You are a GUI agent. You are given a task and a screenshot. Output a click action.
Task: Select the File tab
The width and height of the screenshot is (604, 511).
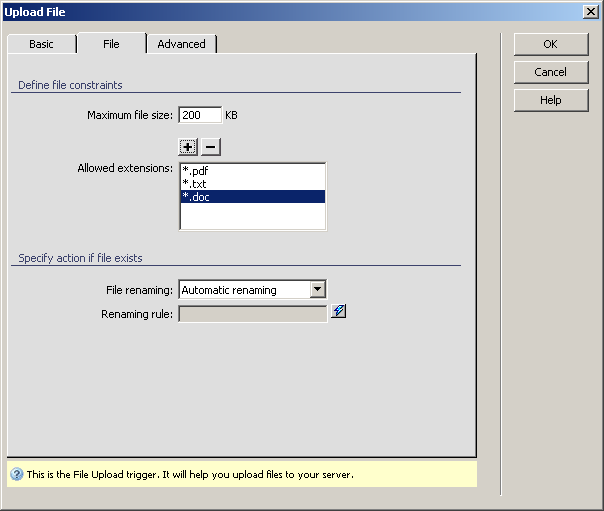click(x=111, y=44)
